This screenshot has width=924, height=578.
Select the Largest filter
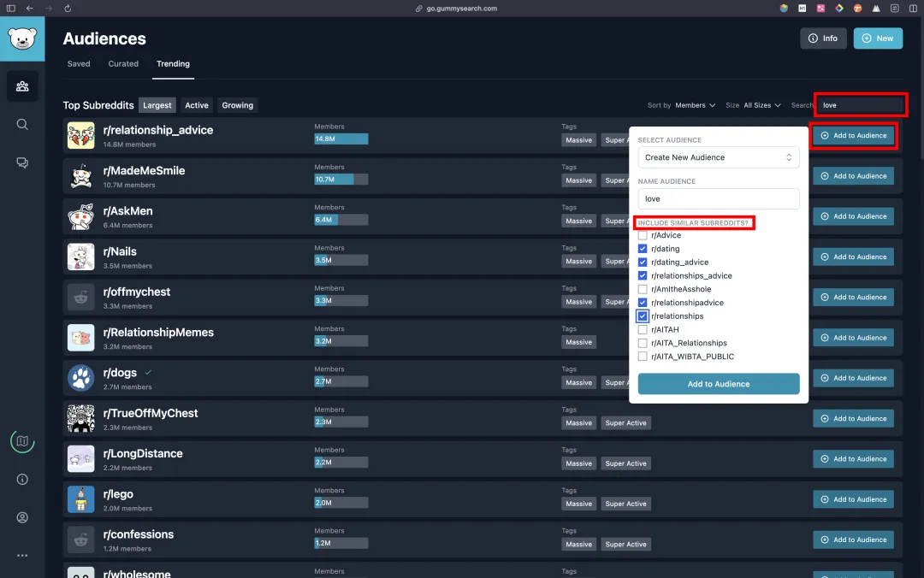[157, 105]
